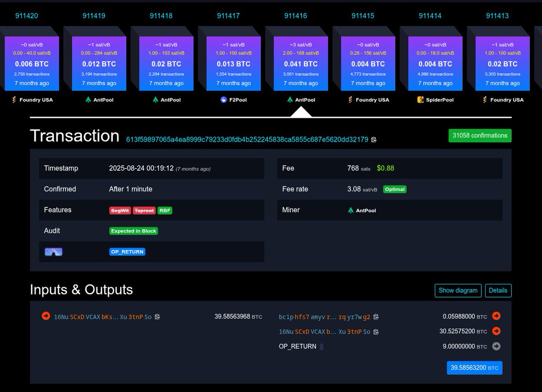Click the AntPool icon under block 911418
Viewport: 542px width, 392px height.
(155, 99)
